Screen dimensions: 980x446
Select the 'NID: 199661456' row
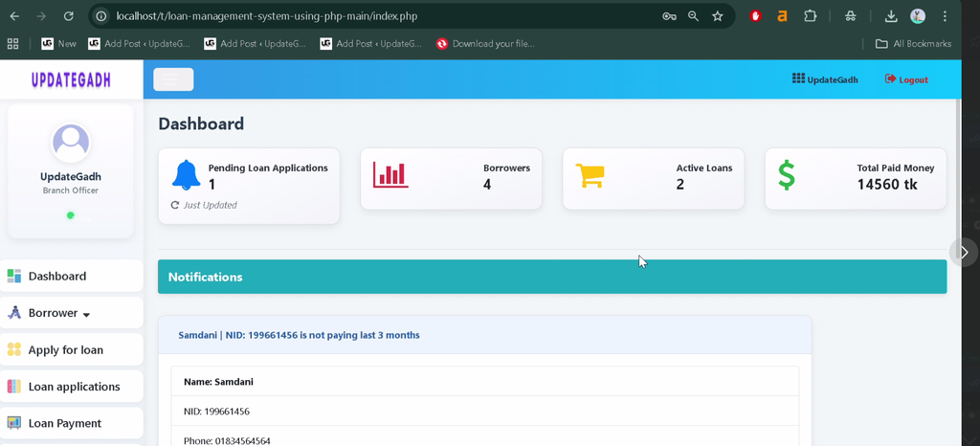pyautogui.click(x=485, y=411)
